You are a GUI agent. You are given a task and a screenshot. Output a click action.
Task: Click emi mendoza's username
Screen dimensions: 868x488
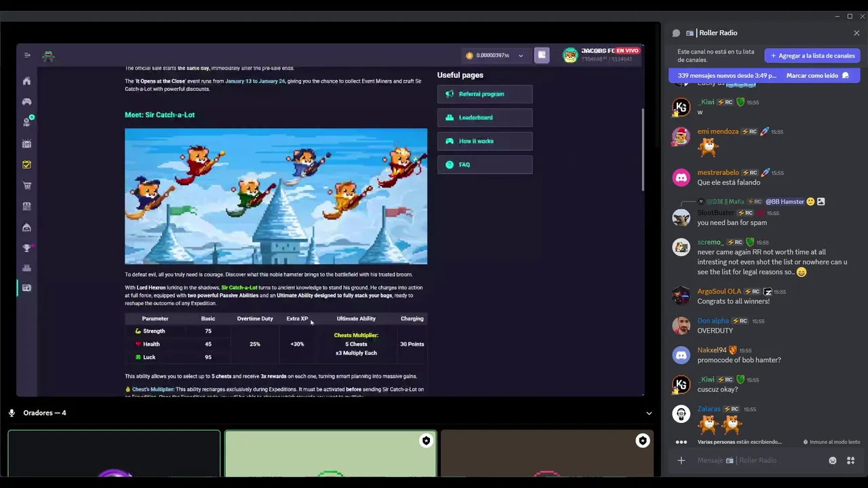pos(717,132)
